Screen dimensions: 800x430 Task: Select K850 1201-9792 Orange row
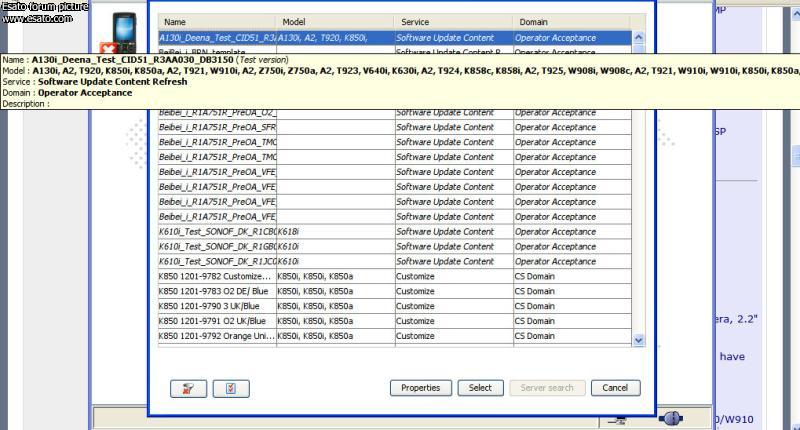point(217,336)
